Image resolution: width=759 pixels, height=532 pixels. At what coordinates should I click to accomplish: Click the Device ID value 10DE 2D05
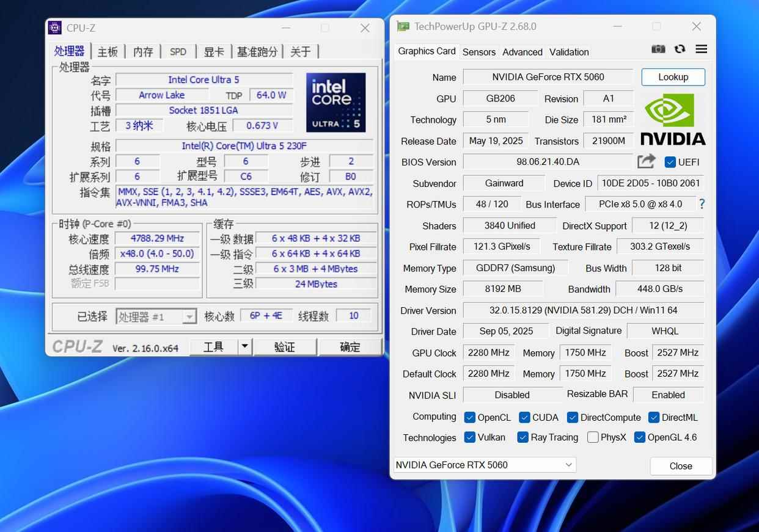[x=651, y=183]
